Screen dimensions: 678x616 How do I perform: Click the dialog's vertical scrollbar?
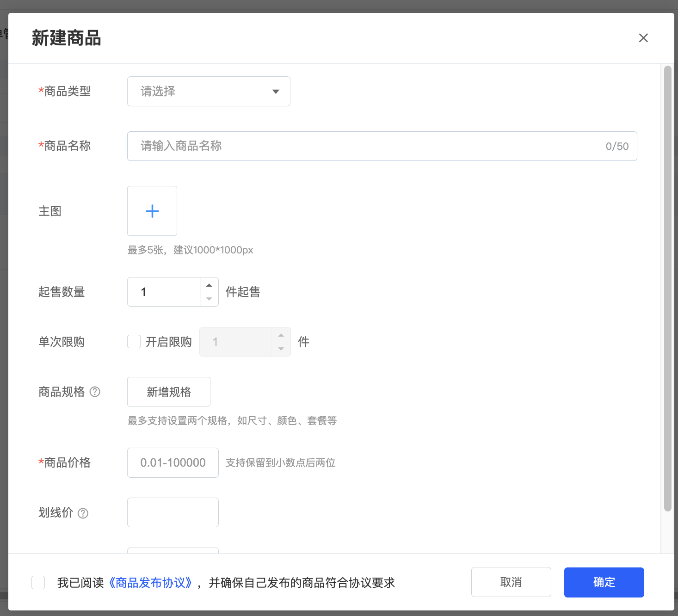click(667, 287)
